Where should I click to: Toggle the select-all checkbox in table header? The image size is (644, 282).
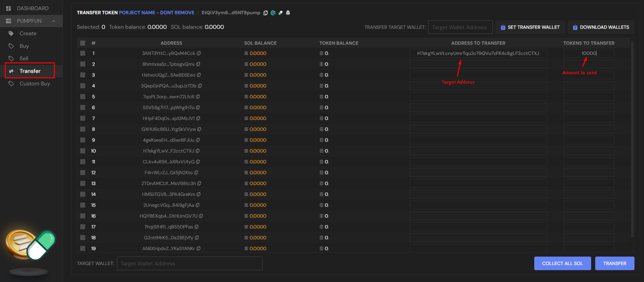click(x=83, y=43)
